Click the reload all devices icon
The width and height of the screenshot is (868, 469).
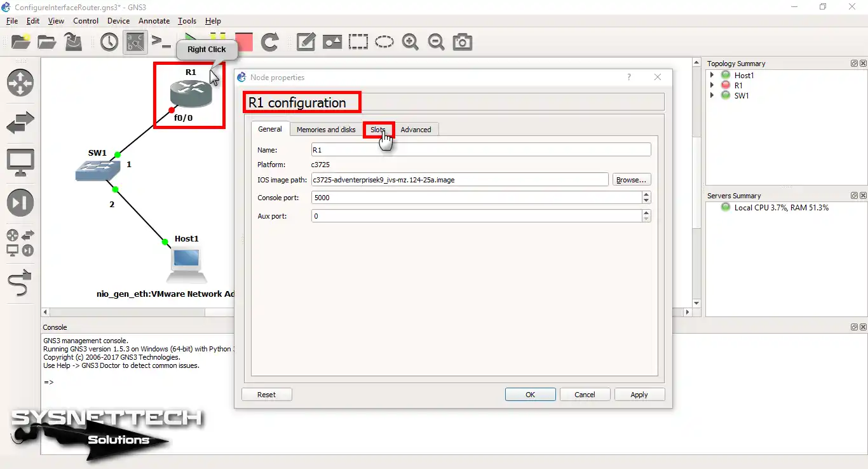click(270, 43)
